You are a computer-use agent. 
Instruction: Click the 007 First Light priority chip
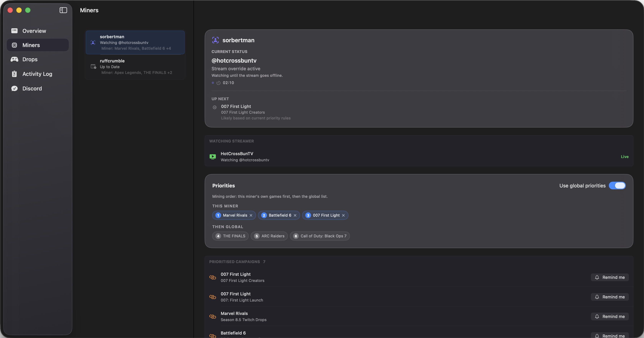(325, 215)
